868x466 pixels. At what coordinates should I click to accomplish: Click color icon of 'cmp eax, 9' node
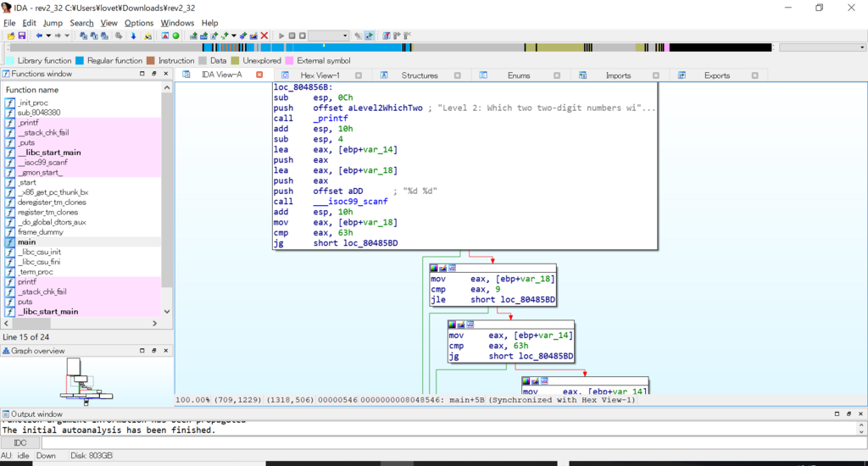pyautogui.click(x=433, y=268)
